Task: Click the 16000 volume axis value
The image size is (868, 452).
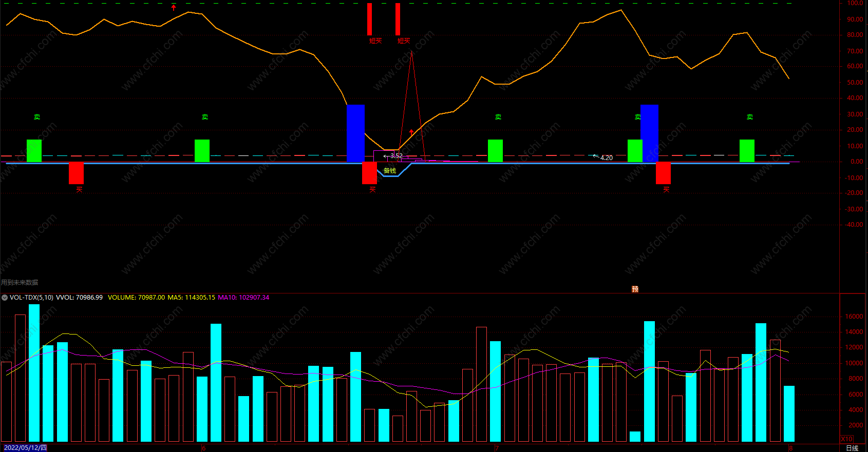Action: pyautogui.click(x=854, y=317)
